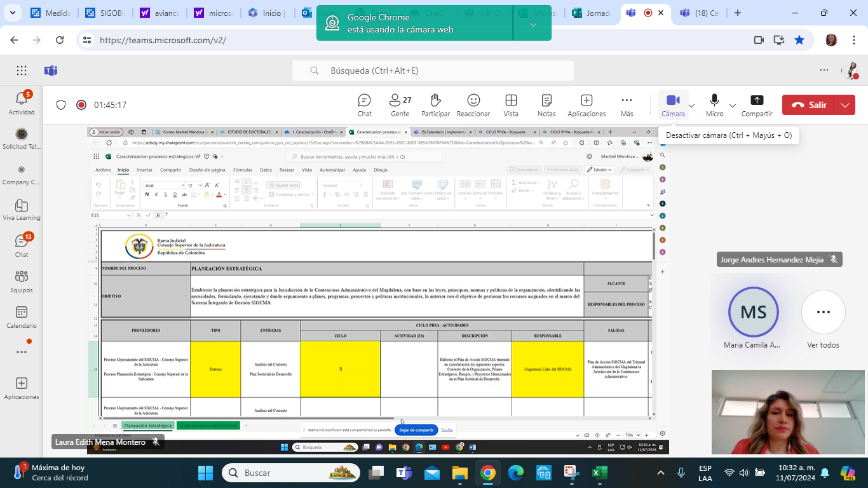Open a new Chrome tab

pyautogui.click(x=738, y=13)
